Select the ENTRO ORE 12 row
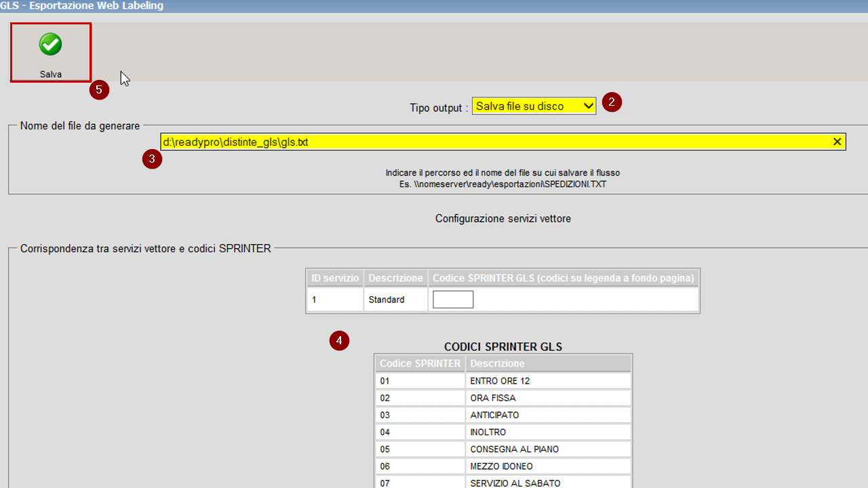 [x=503, y=381]
